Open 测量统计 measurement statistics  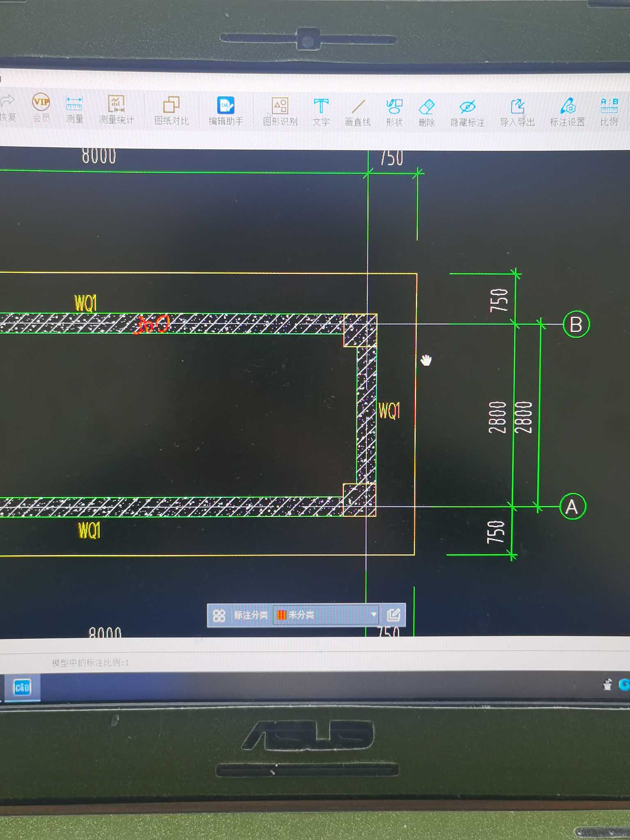click(x=116, y=110)
